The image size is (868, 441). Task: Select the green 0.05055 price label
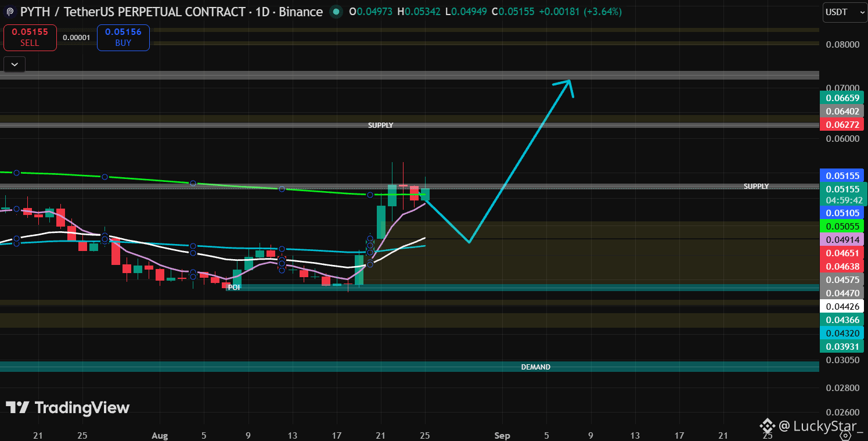tap(842, 226)
